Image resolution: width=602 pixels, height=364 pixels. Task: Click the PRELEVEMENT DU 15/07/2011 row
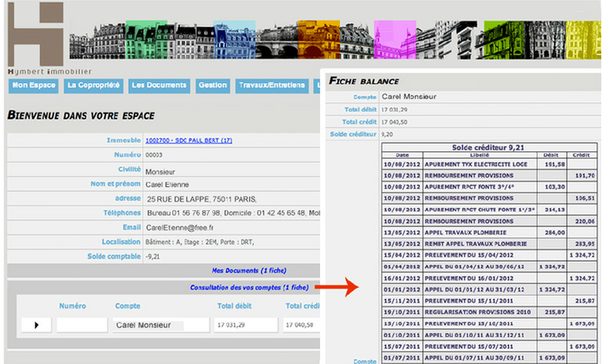tap(490, 347)
